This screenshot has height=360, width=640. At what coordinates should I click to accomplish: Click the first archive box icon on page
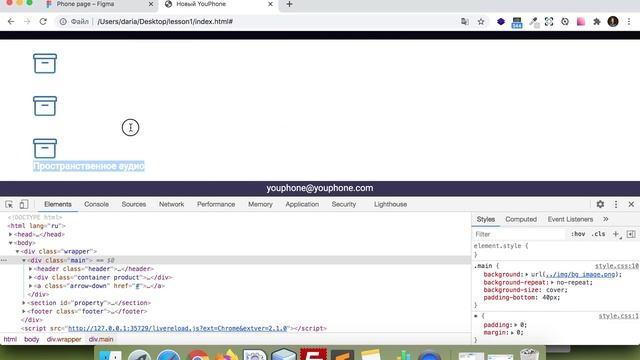pyautogui.click(x=45, y=64)
